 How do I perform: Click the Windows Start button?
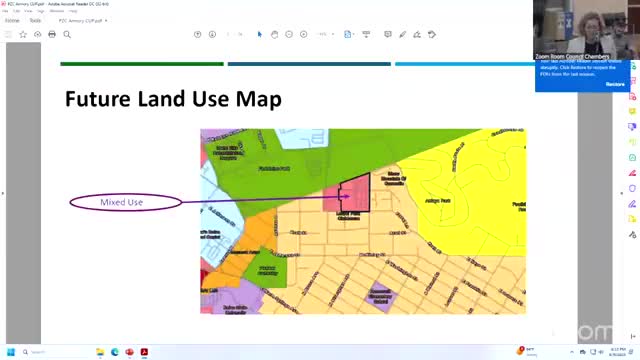click(11, 352)
